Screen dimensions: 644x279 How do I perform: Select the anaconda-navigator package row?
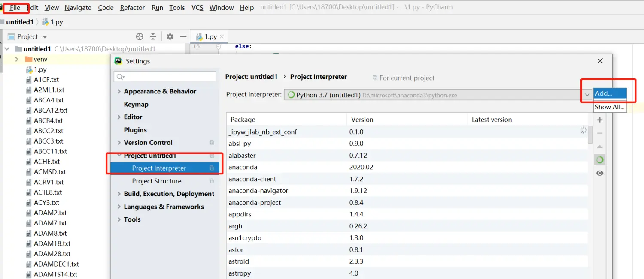[x=407, y=191]
